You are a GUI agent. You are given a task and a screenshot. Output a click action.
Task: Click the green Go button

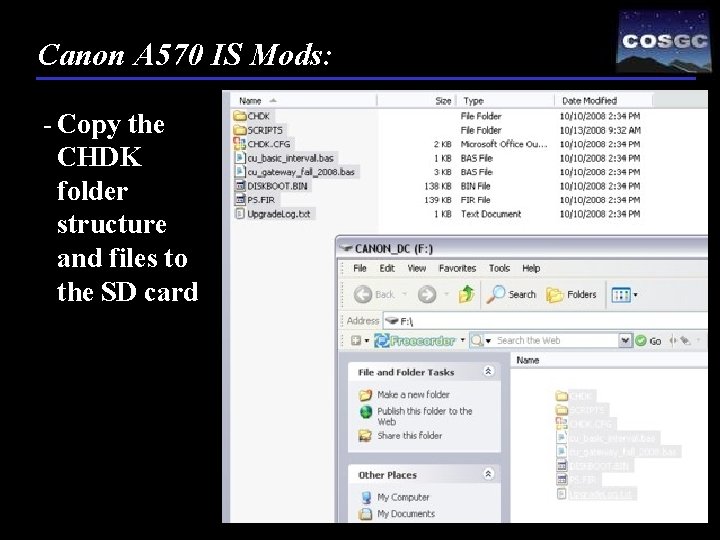point(648,341)
